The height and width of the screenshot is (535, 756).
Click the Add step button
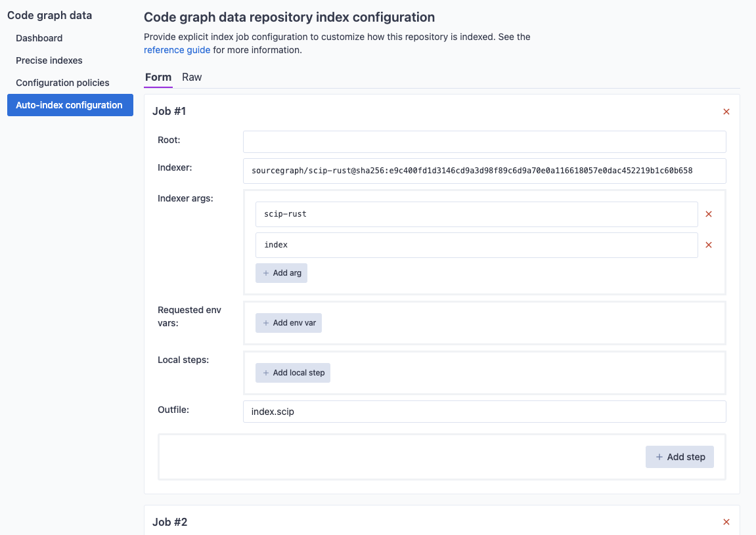(680, 457)
